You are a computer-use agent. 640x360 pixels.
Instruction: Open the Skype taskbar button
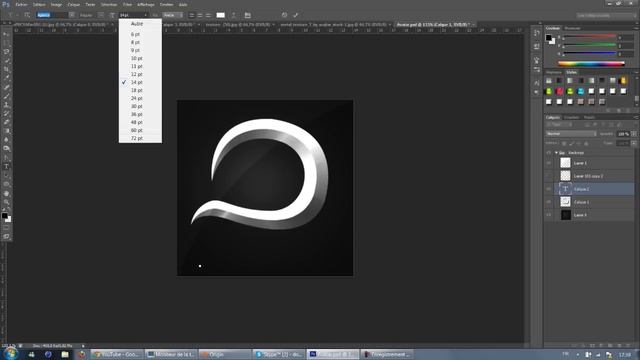click(278, 354)
